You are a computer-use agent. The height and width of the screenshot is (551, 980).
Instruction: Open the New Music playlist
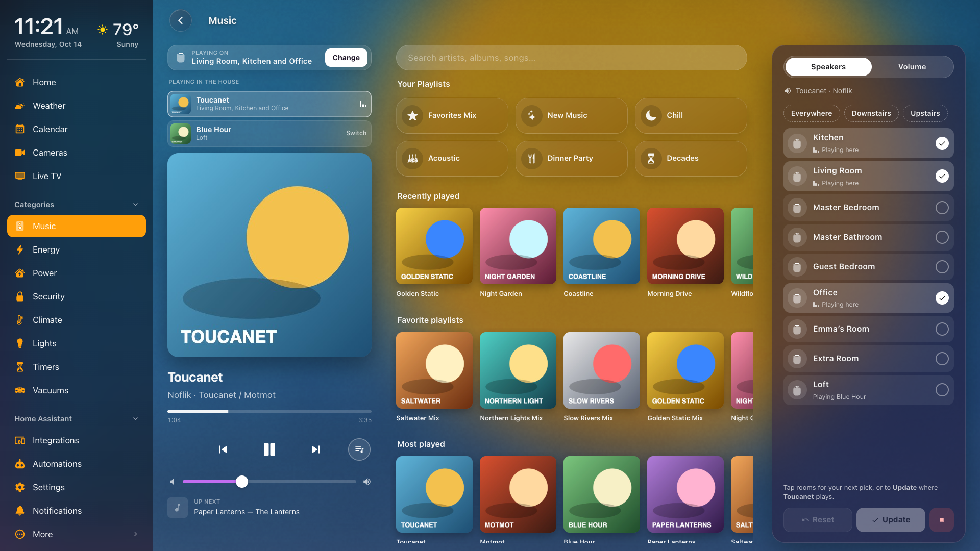(571, 116)
